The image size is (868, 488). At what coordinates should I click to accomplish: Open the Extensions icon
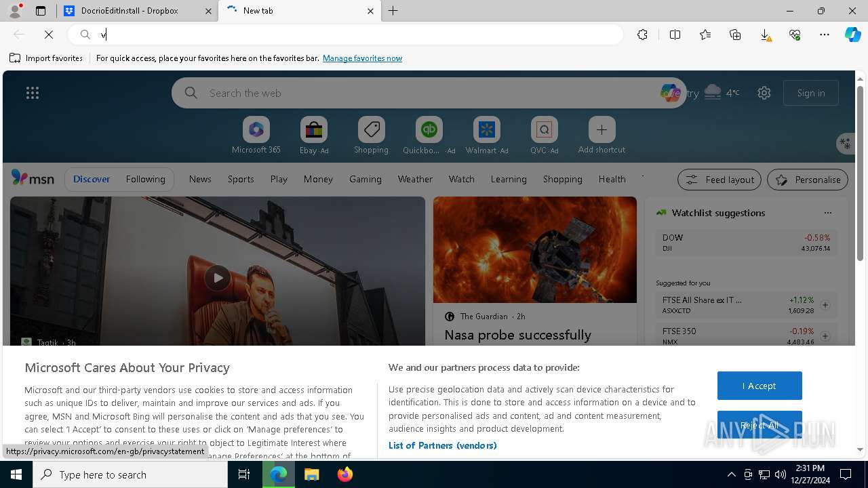[642, 35]
